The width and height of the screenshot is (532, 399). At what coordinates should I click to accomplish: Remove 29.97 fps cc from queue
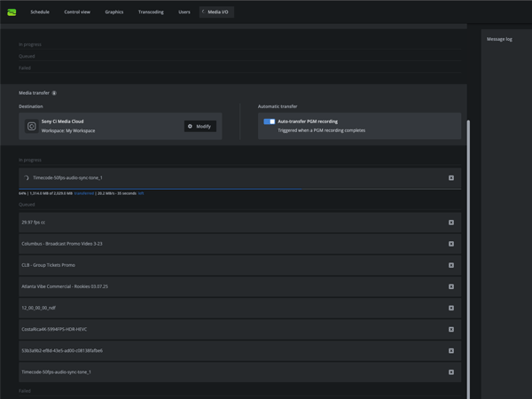point(451,223)
